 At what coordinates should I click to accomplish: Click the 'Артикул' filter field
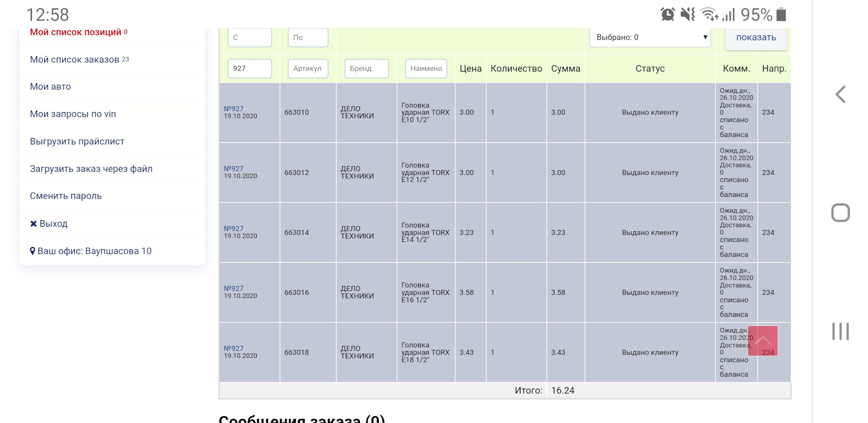[x=308, y=68]
